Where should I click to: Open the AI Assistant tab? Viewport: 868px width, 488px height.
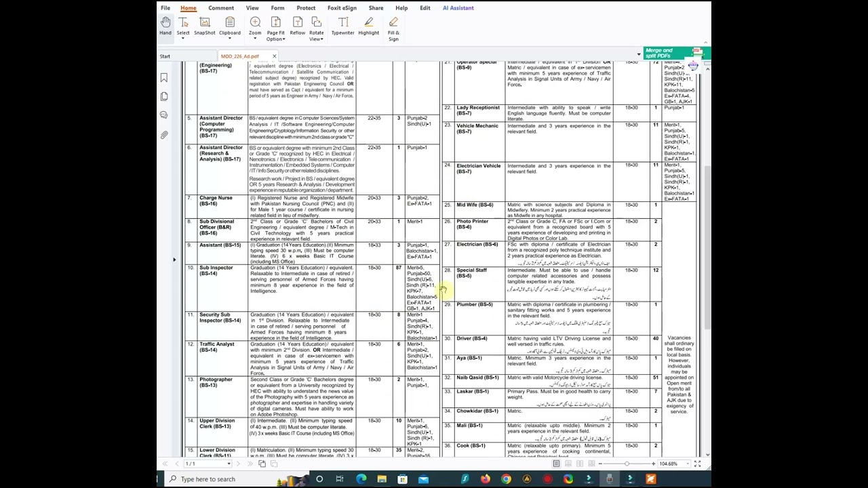458,8
